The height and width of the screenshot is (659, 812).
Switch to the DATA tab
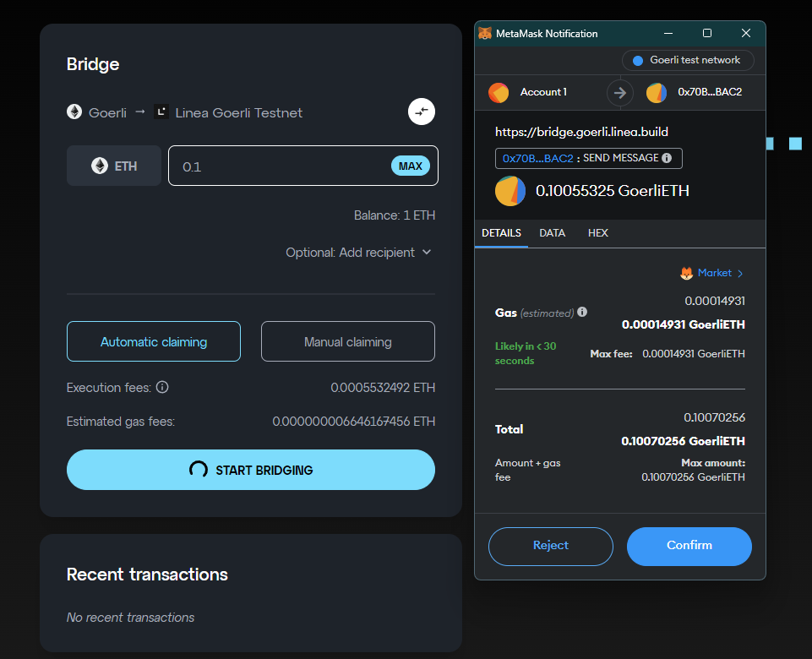[552, 233]
